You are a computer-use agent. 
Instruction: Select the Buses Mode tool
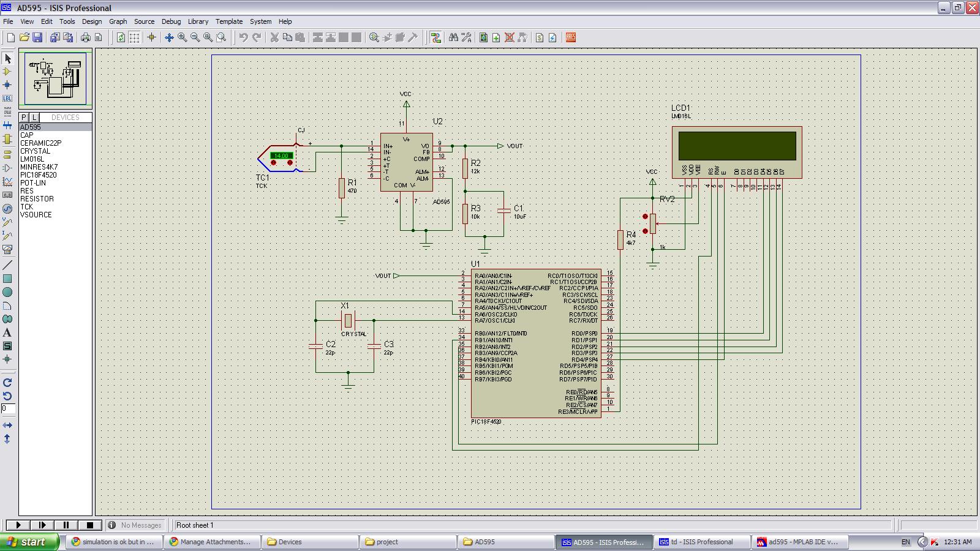7,126
